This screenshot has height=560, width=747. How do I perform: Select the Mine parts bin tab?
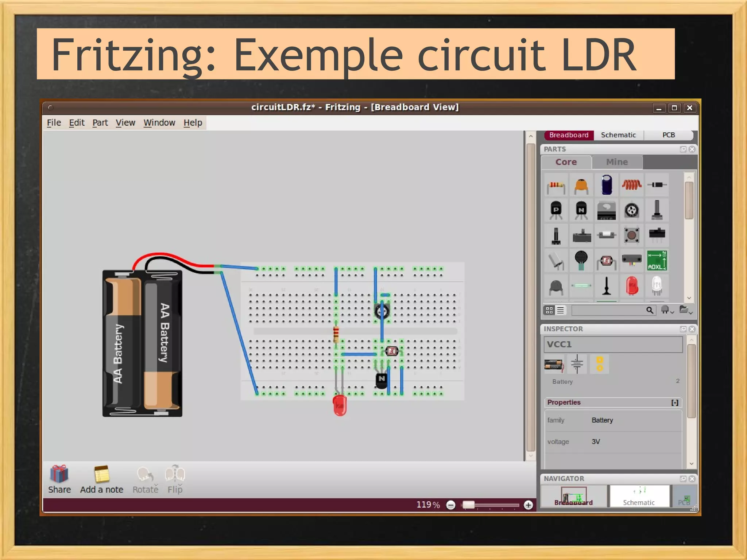617,162
